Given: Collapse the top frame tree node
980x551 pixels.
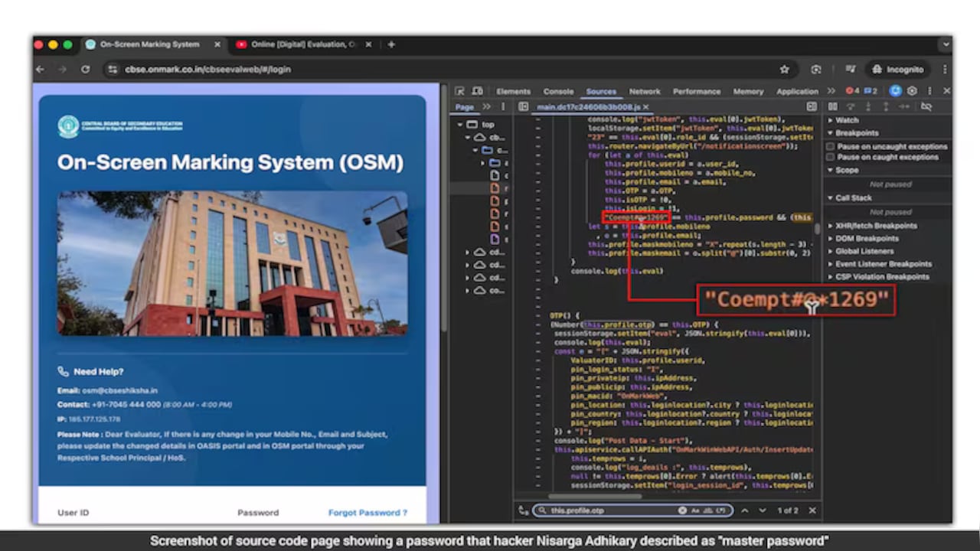Looking at the screenshot, I should 460,125.
